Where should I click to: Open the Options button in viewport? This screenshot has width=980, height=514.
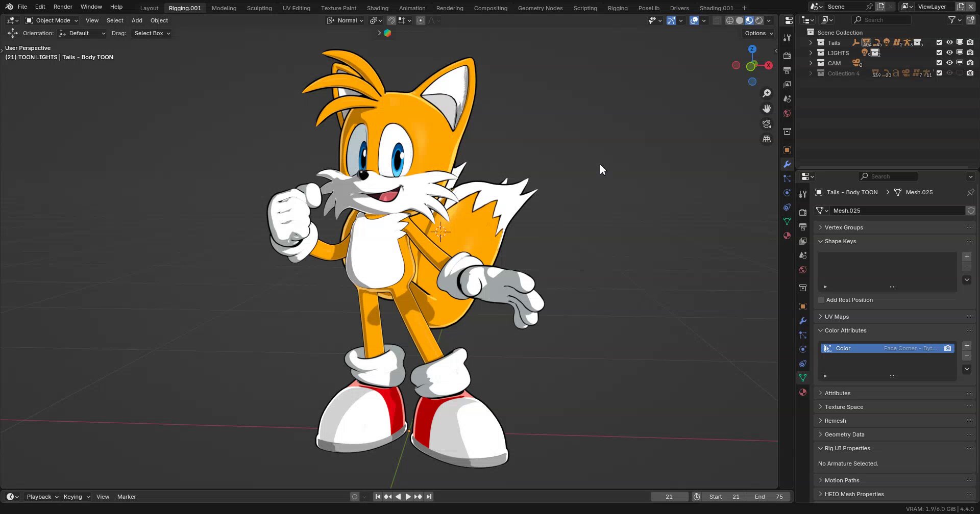coord(758,33)
